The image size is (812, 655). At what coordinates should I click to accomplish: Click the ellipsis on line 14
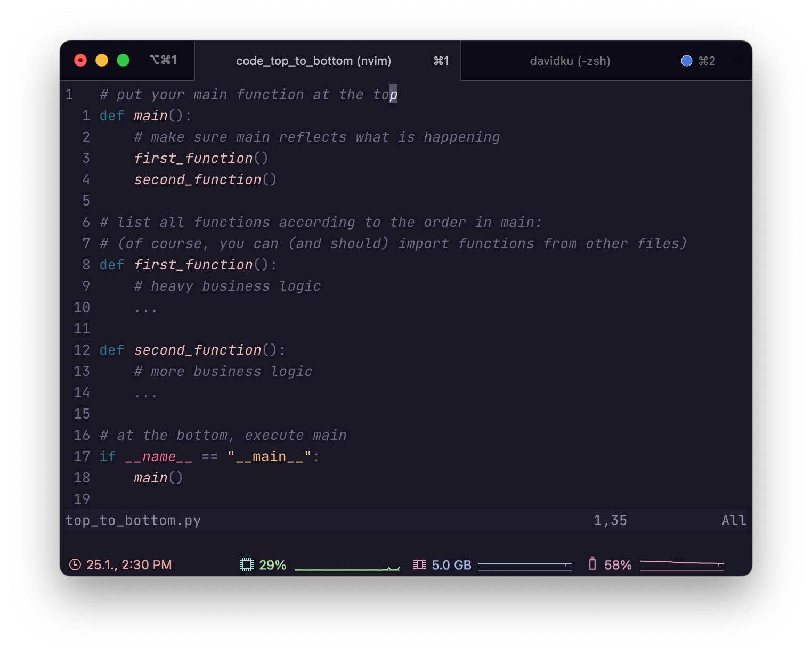click(145, 395)
